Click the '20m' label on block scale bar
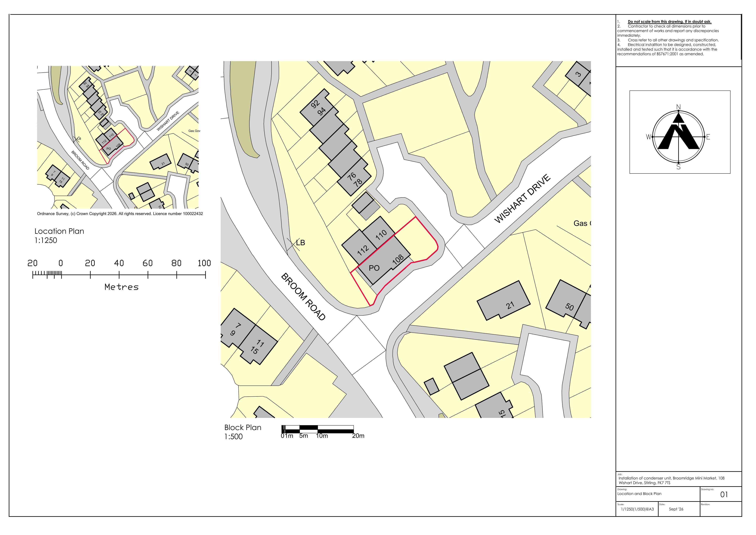Viewport: 756px width, 535px height. pyautogui.click(x=358, y=436)
